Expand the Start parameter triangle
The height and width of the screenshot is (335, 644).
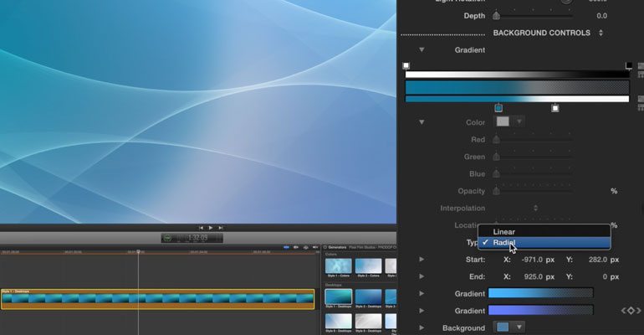tap(422, 260)
